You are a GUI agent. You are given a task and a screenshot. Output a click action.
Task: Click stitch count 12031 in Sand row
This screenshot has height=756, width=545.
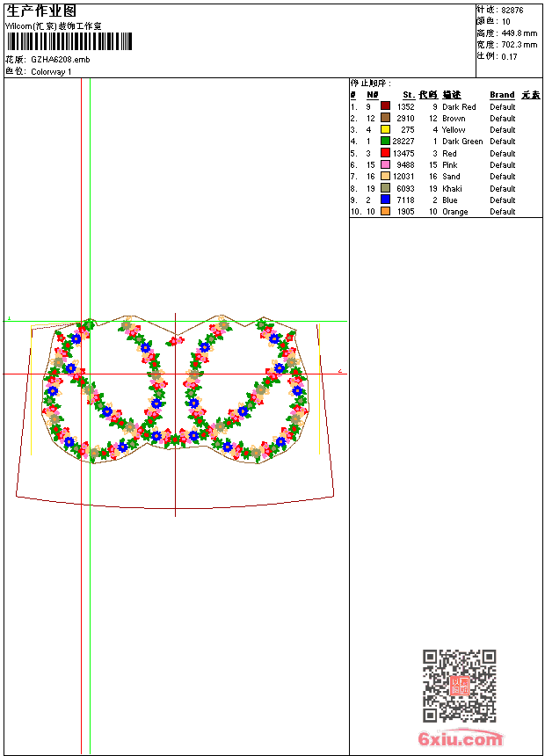tap(403, 177)
